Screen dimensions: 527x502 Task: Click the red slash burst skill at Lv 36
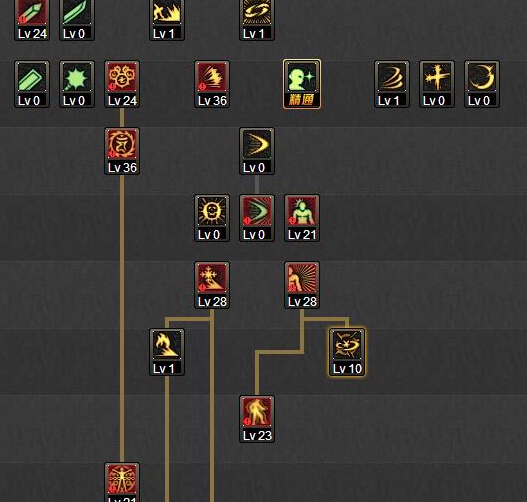(212, 84)
